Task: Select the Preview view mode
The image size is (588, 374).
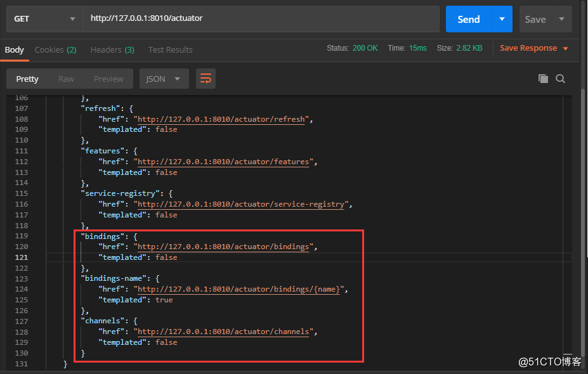Action: (x=108, y=79)
